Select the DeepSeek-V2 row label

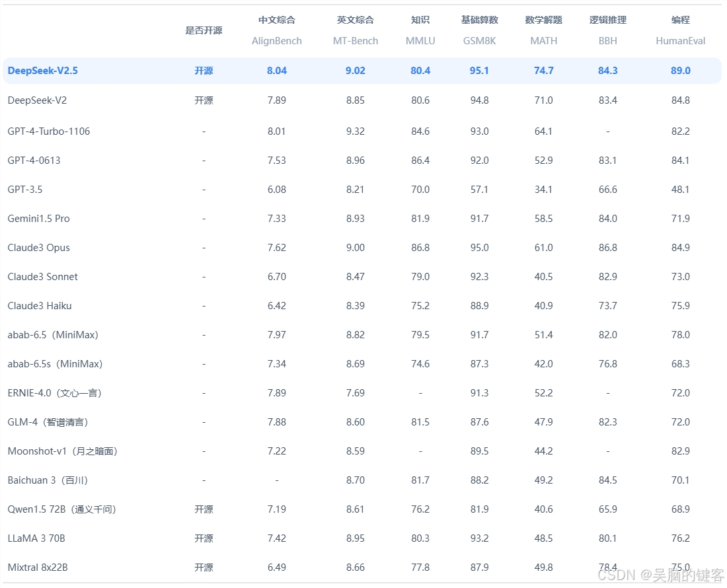(x=37, y=100)
